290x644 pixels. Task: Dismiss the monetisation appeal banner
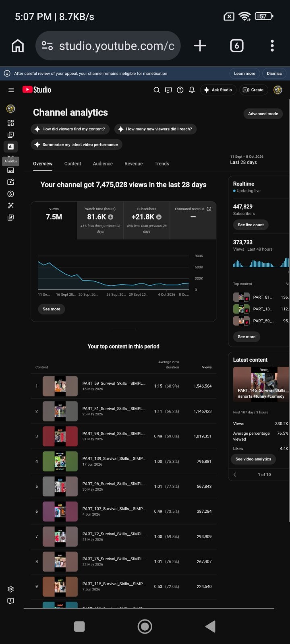tap(274, 74)
